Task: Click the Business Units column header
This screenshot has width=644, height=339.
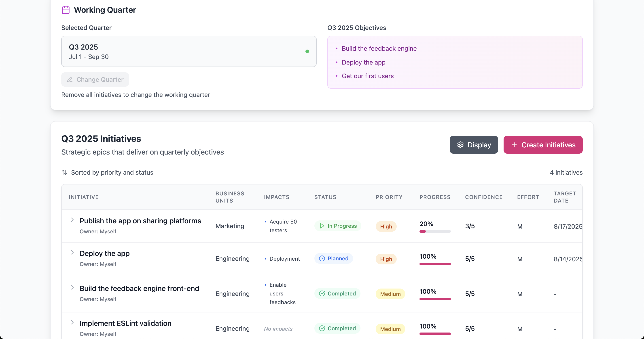Action: coord(230,197)
